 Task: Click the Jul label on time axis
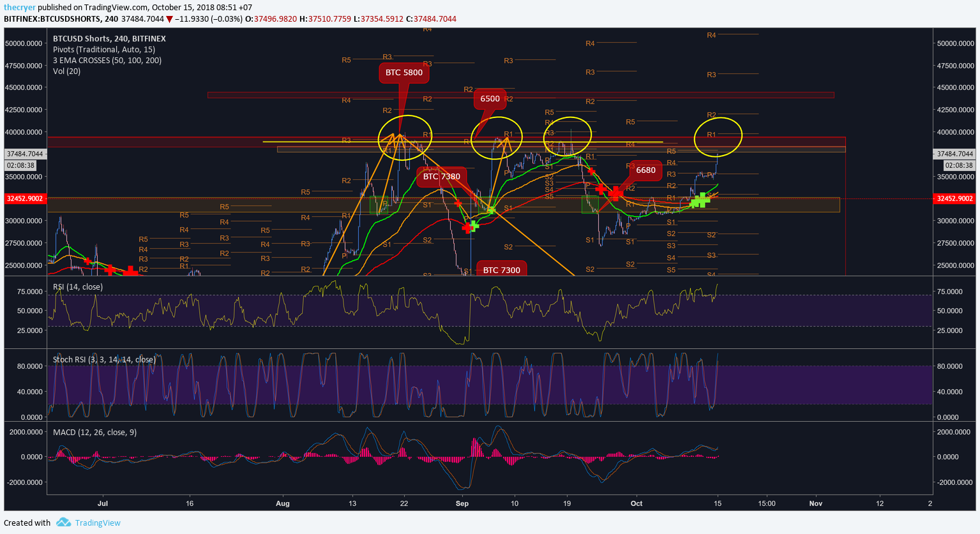tap(103, 504)
